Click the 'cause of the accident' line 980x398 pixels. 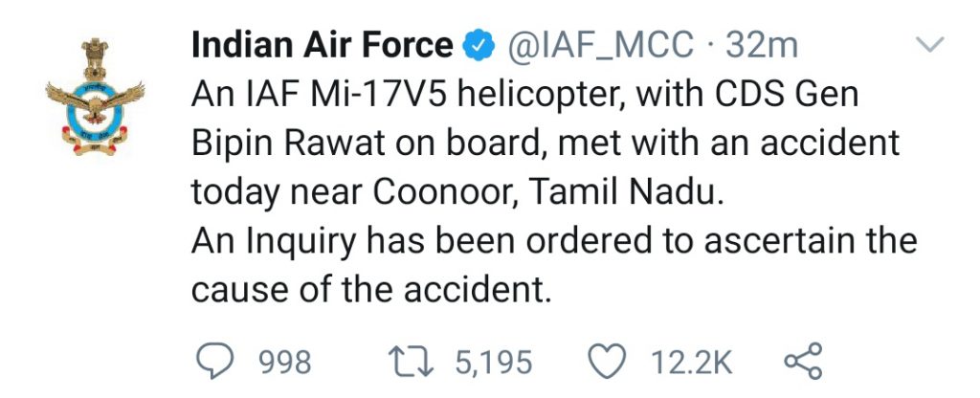[371, 289]
